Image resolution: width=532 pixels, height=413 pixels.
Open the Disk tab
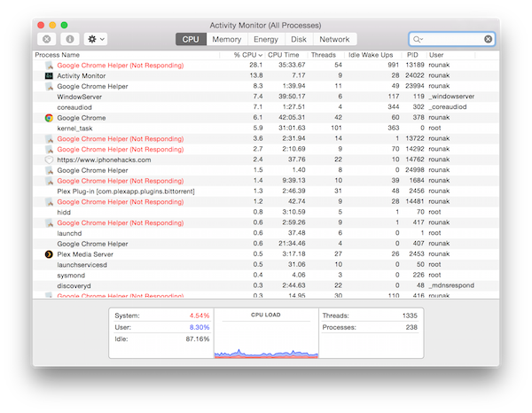(299, 40)
